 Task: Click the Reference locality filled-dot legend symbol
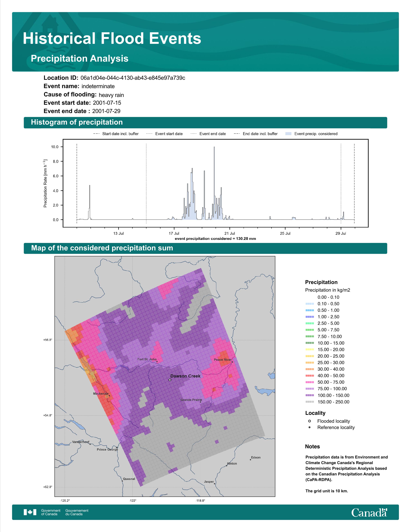click(309, 428)
